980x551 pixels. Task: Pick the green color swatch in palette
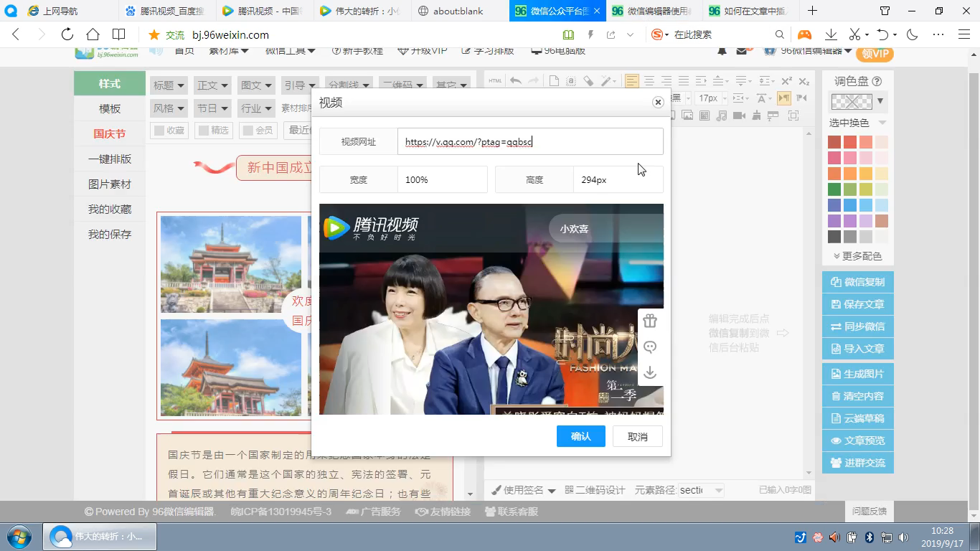pyautogui.click(x=834, y=189)
